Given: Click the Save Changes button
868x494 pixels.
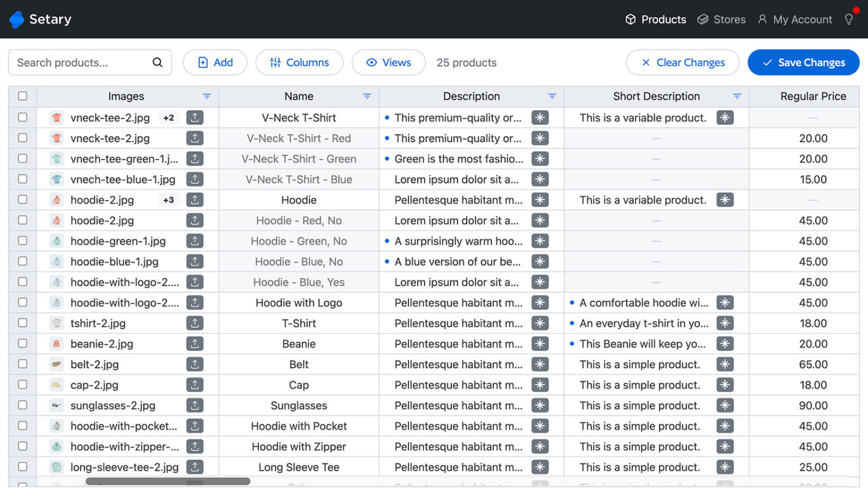Looking at the screenshot, I should [803, 62].
